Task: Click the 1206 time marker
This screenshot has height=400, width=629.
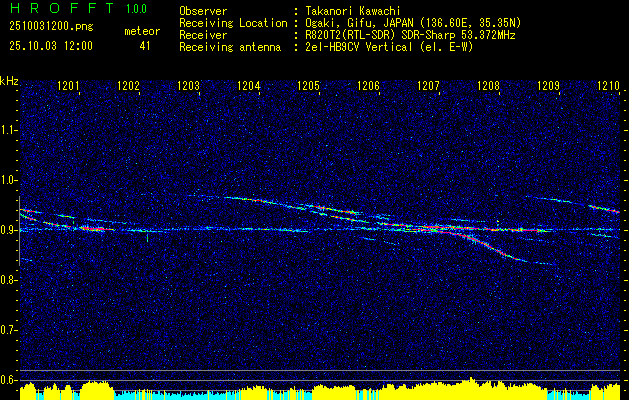Action: (368, 86)
